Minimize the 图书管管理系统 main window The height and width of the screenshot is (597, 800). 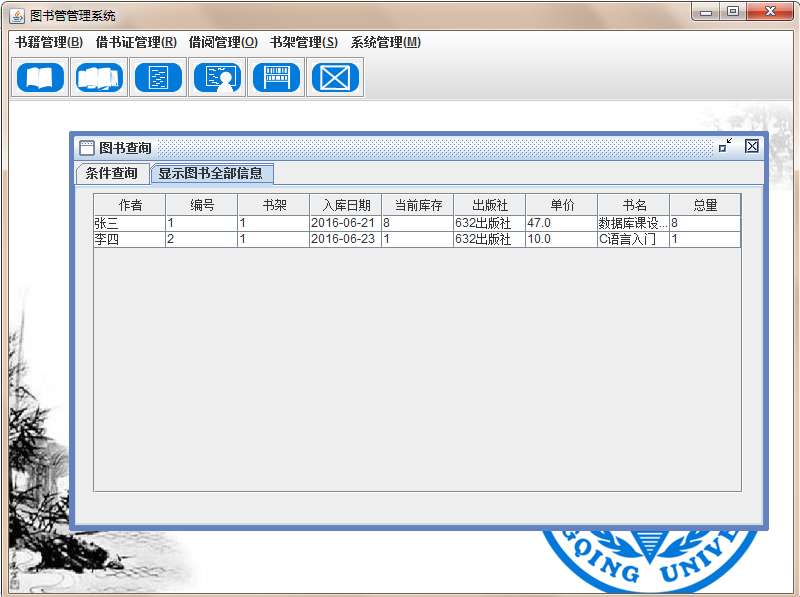706,12
